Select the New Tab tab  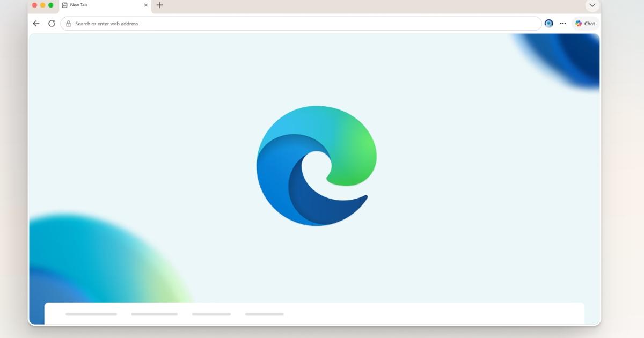click(x=104, y=6)
